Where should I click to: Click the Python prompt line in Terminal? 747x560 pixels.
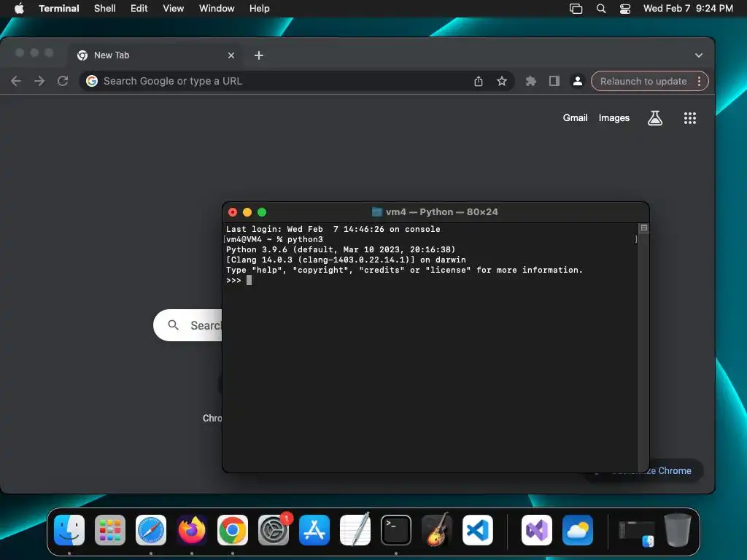coord(239,281)
